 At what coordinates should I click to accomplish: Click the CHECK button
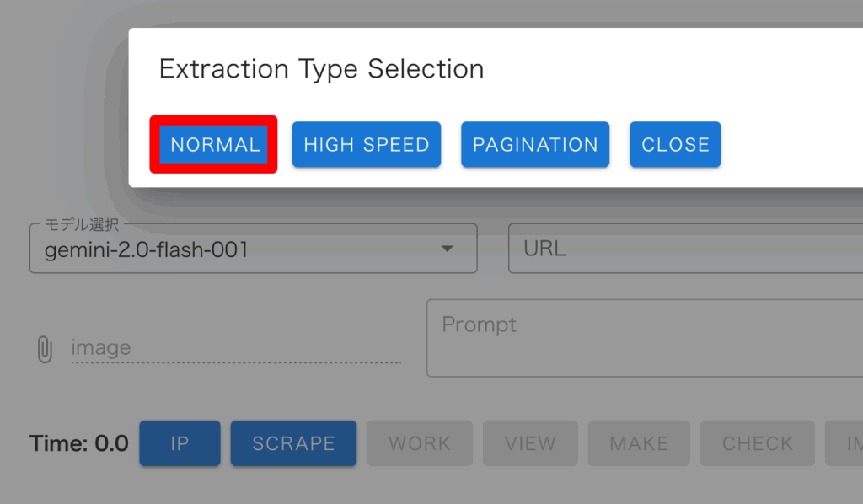pos(757,443)
